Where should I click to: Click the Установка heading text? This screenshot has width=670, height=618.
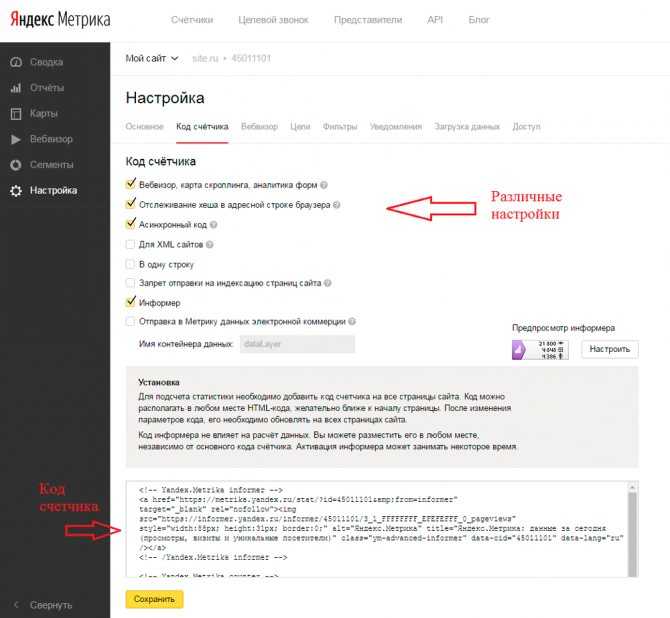tap(159, 383)
